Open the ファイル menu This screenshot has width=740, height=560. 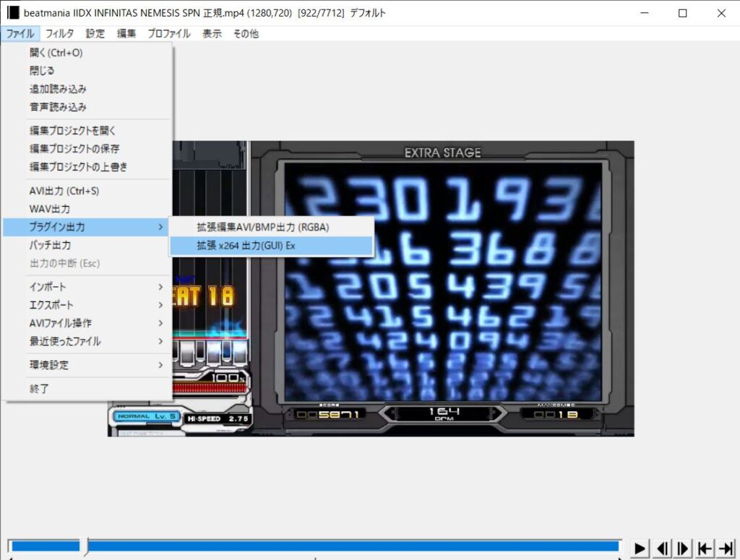tap(20, 33)
